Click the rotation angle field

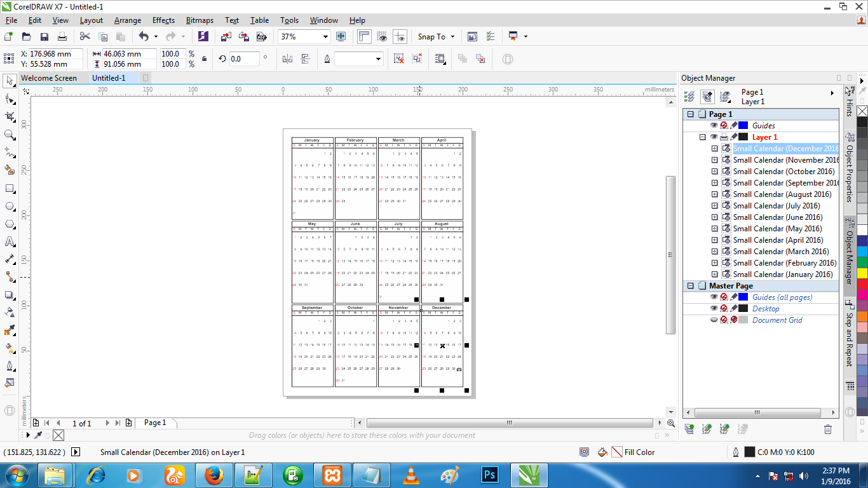click(244, 59)
